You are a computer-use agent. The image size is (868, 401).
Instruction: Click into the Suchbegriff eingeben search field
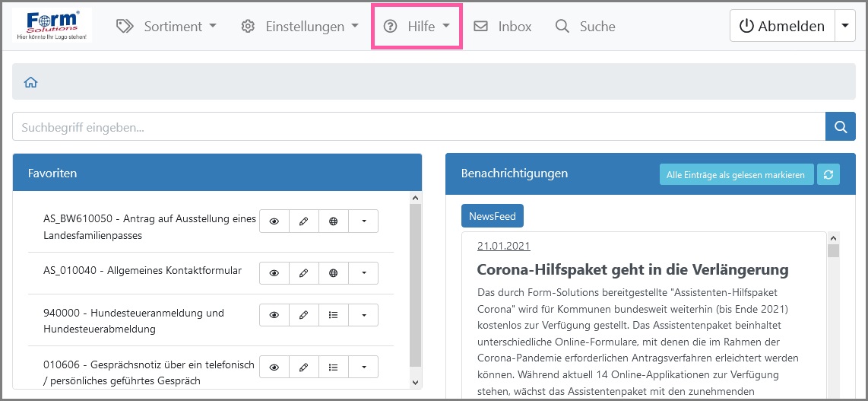pos(418,127)
